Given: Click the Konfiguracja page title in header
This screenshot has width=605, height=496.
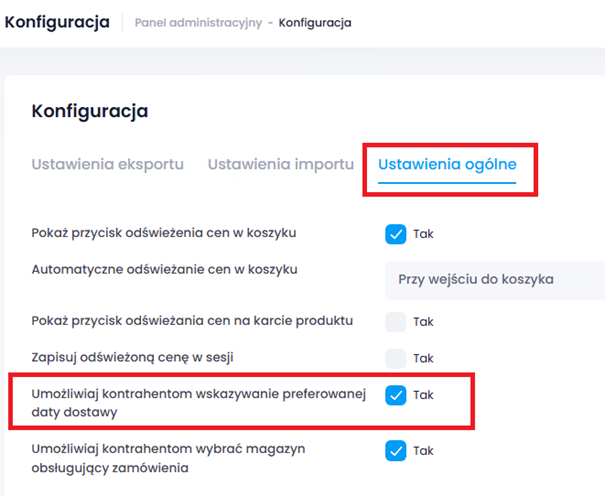Looking at the screenshot, I should [x=57, y=22].
